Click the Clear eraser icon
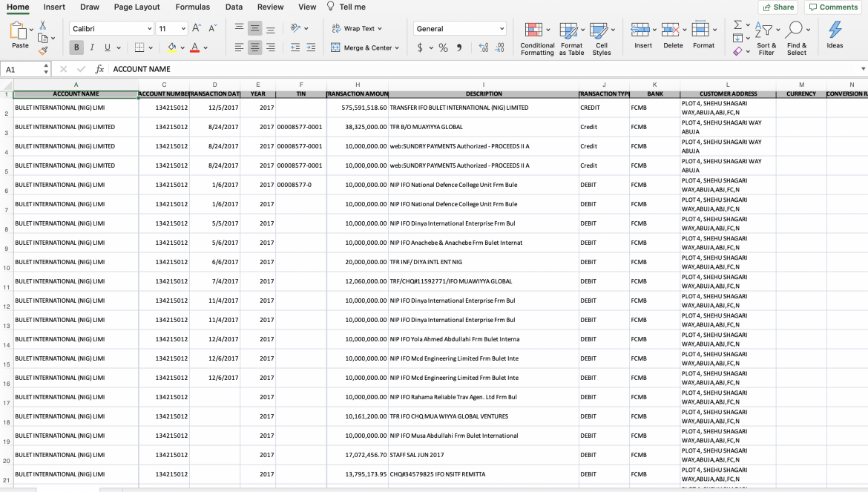The image size is (868, 492). pyautogui.click(x=737, y=51)
